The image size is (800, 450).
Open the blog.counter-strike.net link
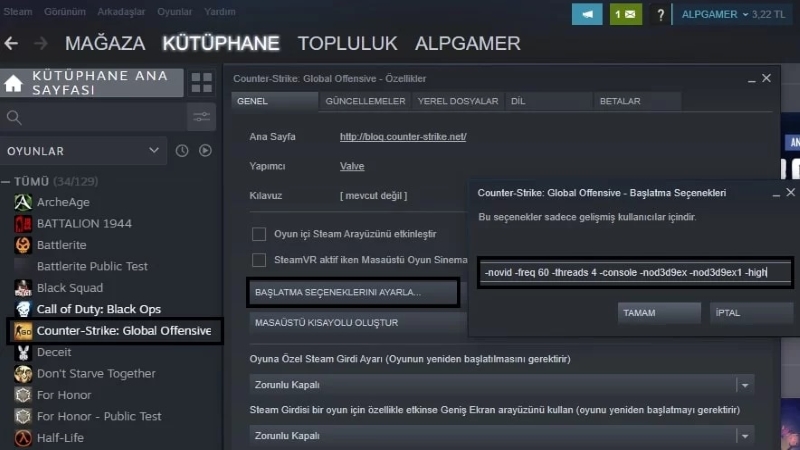coord(403,137)
